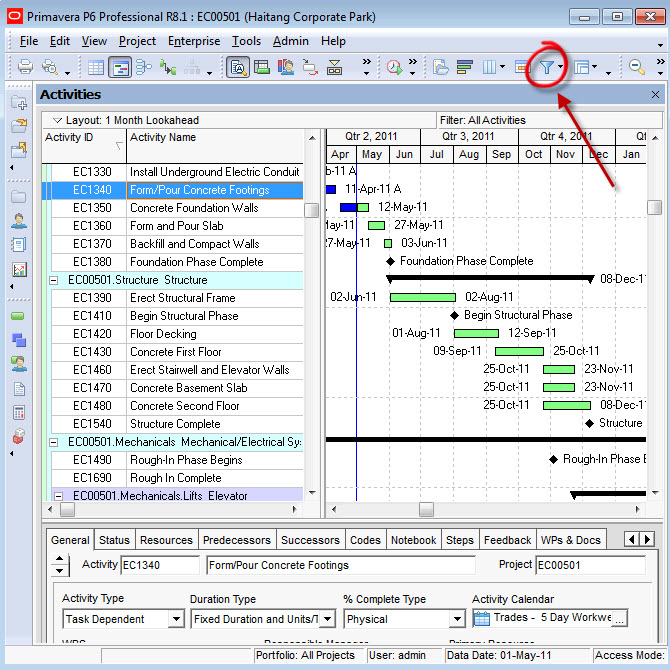Click the activity table horizontal scrollbar thumb
Viewport: 670px width, 670px height.
(68, 509)
